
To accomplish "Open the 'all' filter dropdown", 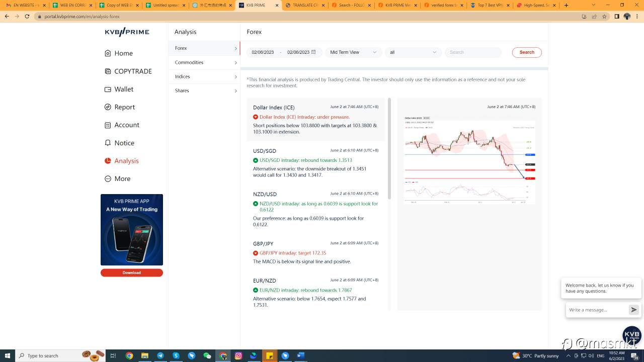I will pos(414,52).
